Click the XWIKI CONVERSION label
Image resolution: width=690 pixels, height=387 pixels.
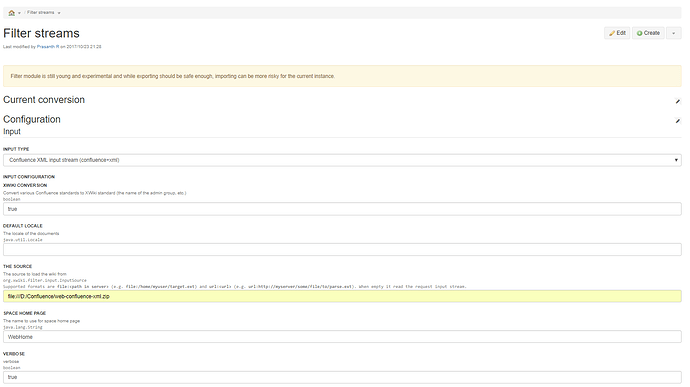click(x=25, y=185)
